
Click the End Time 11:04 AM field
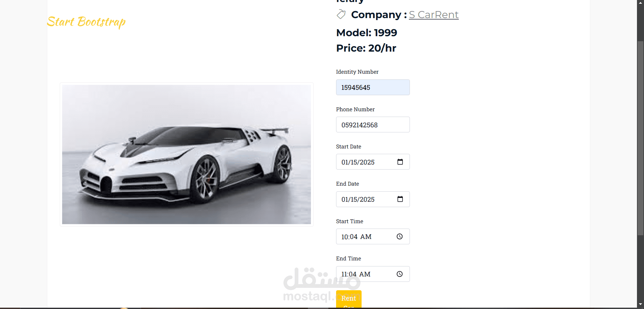click(373, 274)
